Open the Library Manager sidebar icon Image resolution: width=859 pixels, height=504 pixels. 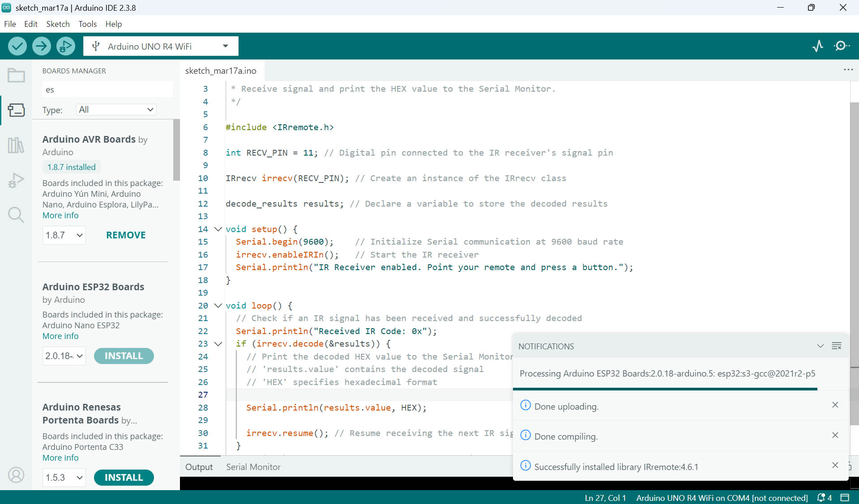point(16,145)
